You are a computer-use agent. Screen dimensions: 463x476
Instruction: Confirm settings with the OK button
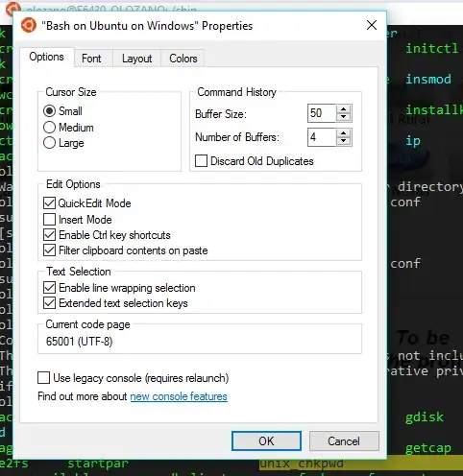coord(266,441)
